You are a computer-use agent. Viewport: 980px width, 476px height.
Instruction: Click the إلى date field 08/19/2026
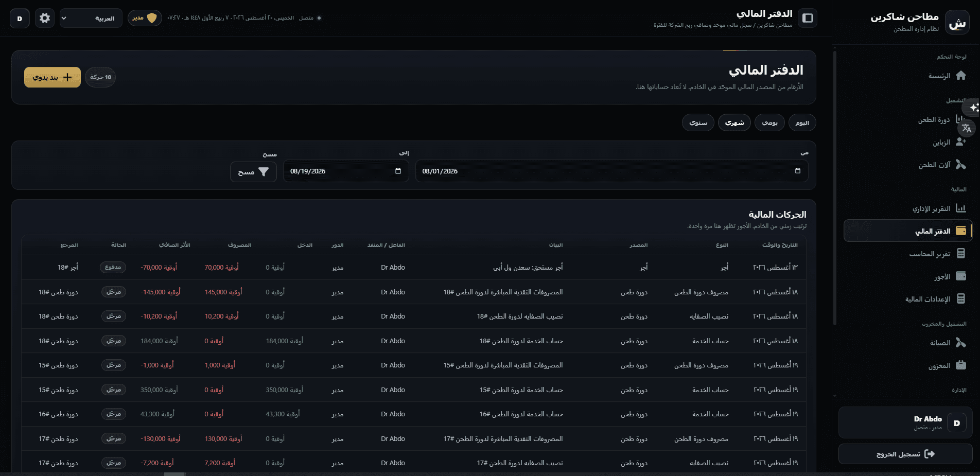[x=346, y=171]
